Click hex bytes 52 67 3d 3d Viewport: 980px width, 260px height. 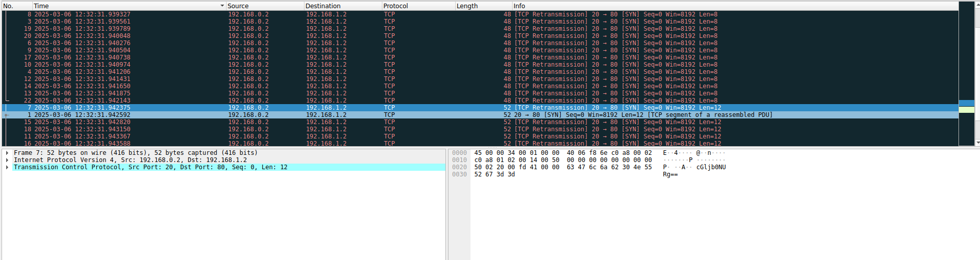click(495, 174)
